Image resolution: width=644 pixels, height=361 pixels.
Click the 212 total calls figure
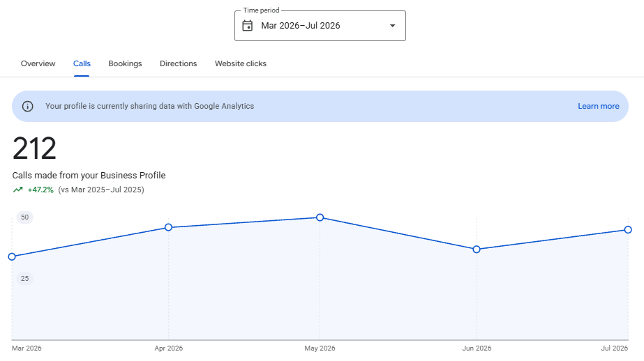coord(34,148)
